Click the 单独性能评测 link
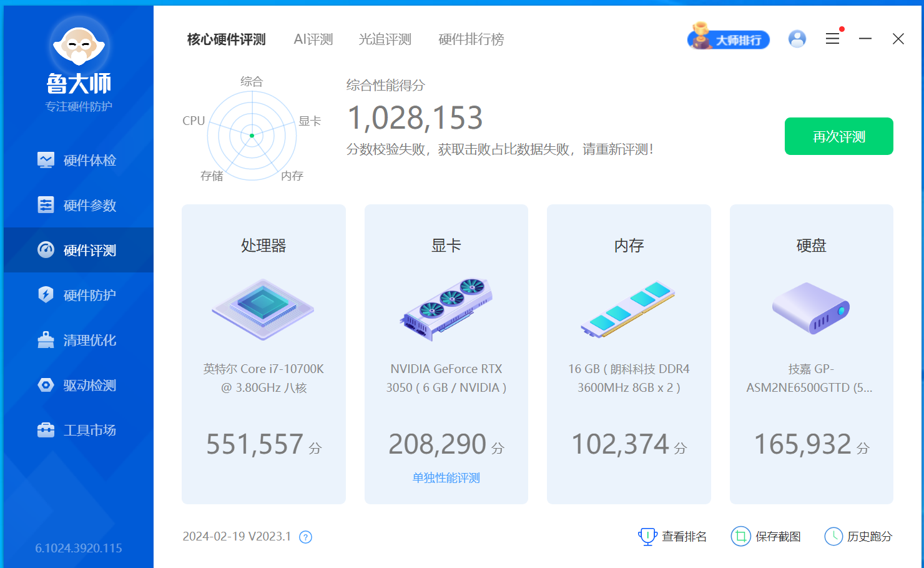 pos(446,478)
